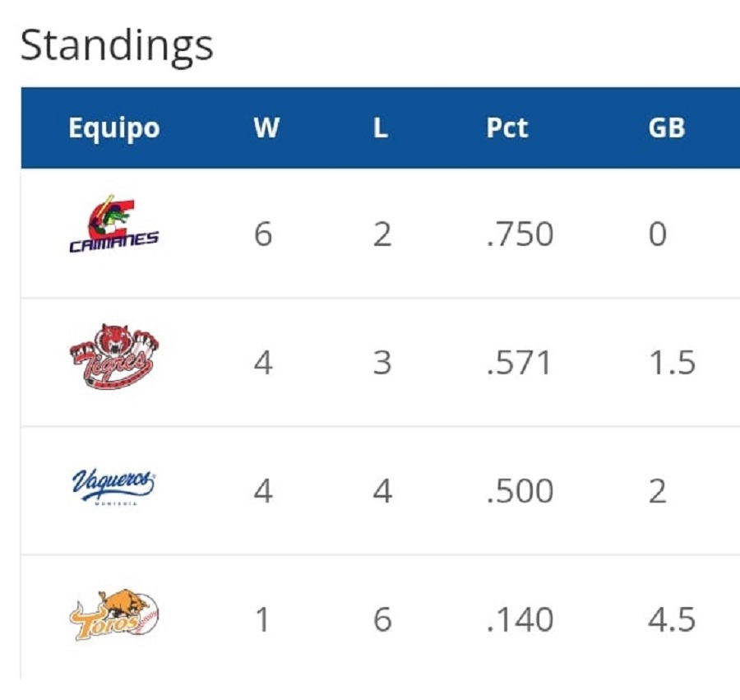Click the GB column header
The width and height of the screenshot is (740, 700).
666,128
